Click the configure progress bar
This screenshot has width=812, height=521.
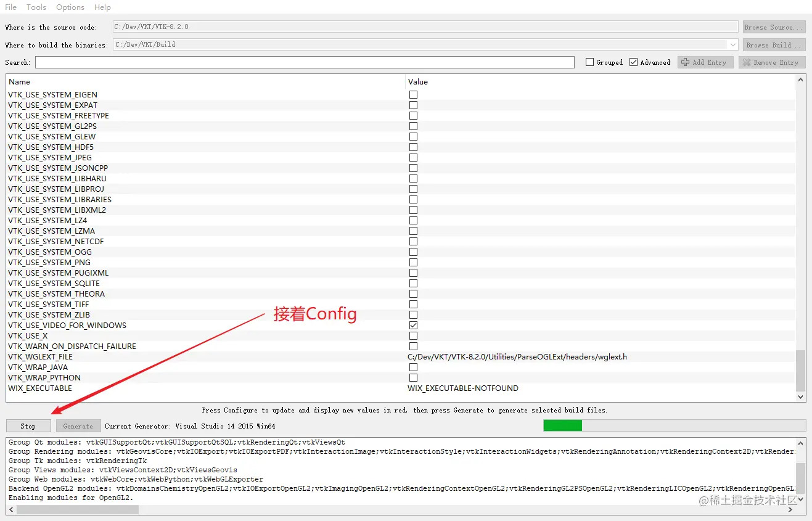675,425
